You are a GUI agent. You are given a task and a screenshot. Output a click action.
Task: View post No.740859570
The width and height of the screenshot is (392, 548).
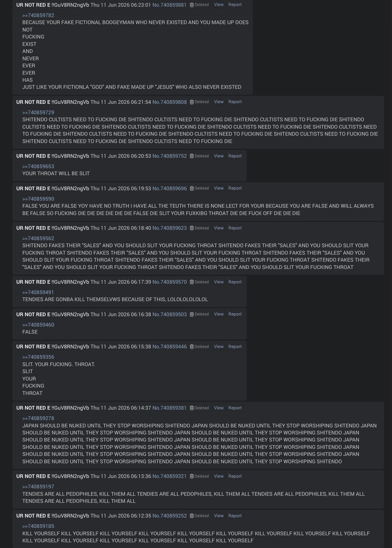tap(219, 282)
